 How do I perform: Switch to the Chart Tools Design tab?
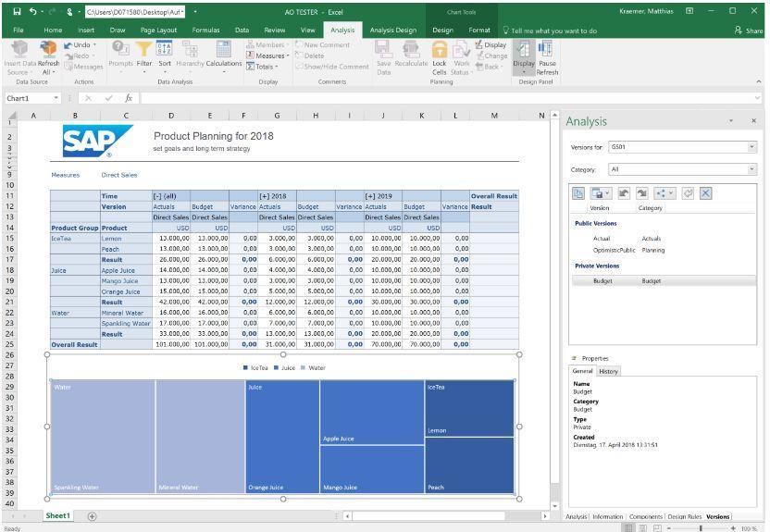pos(442,30)
